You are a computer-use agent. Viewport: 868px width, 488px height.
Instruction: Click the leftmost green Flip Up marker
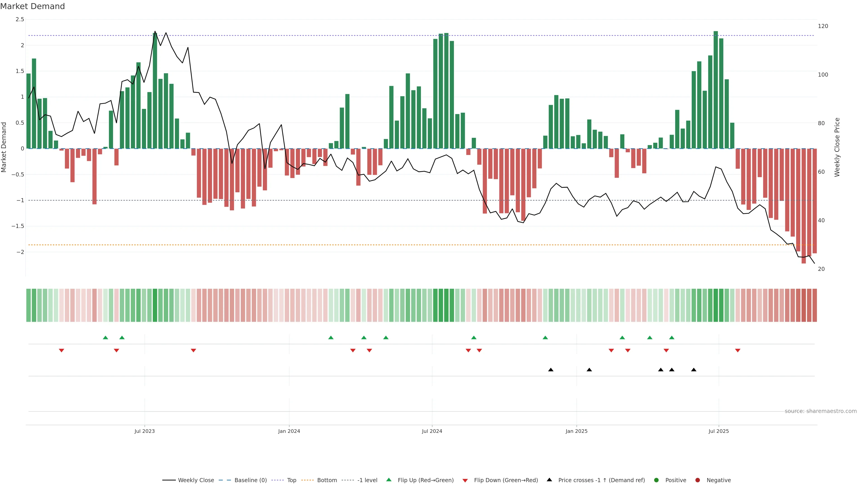coord(106,338)
